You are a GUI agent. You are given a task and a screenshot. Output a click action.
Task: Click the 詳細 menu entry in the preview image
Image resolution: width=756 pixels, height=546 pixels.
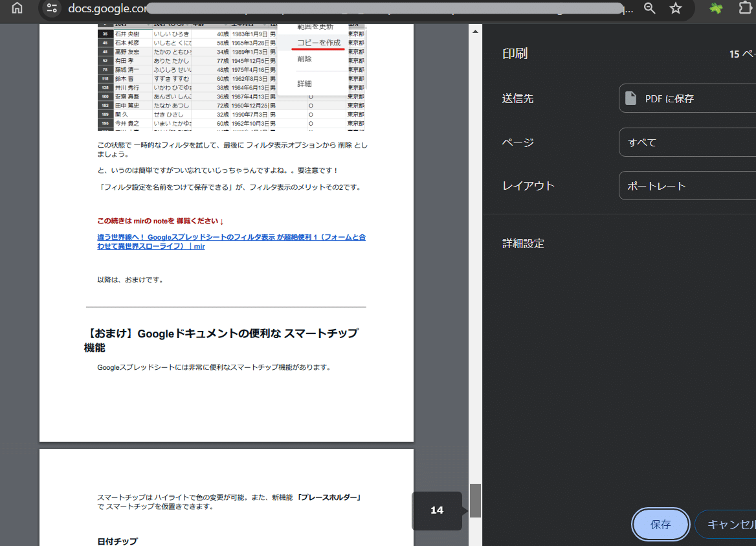[x=304, y=84]
